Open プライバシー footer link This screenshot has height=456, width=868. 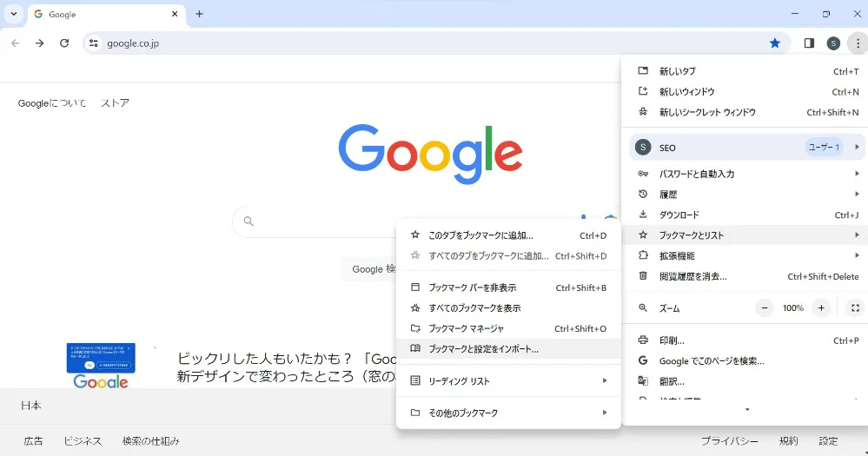pyautogui.click(x=730, y=441)
